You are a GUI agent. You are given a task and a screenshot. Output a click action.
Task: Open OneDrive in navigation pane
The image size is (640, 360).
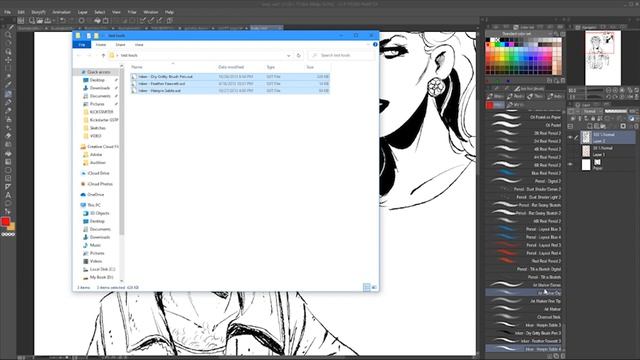[96, 195]
